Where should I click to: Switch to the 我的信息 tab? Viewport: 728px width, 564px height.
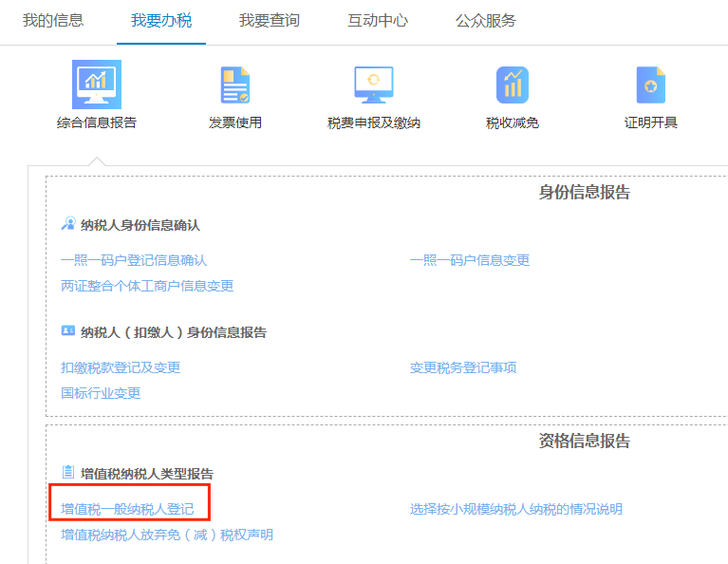pyautogui.click(x=53, y=21)
